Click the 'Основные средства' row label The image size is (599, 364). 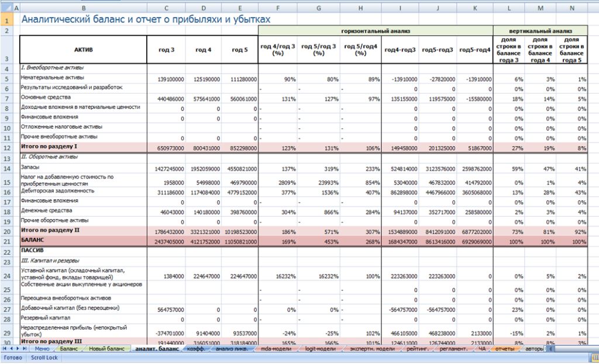point(46,98)
